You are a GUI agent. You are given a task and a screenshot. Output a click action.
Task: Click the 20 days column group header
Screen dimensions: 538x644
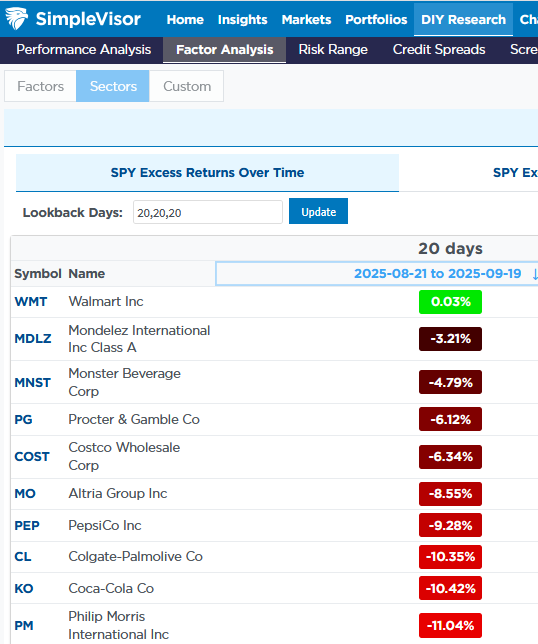point(450,249)
